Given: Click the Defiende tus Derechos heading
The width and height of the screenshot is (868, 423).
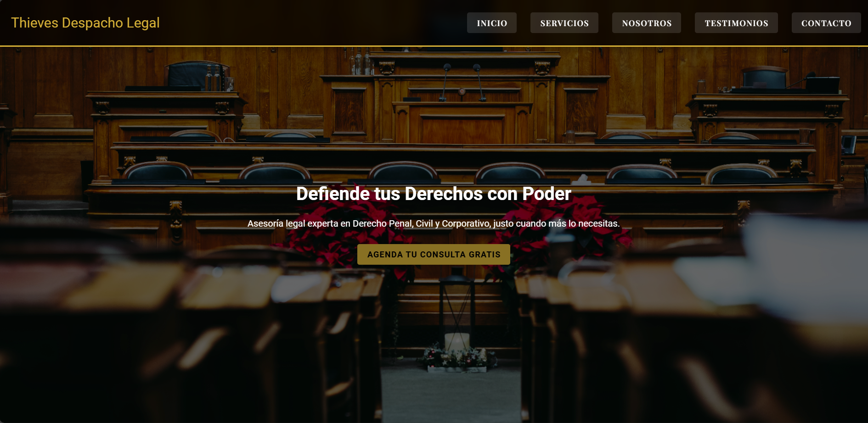Looking at the screenshot, I should click(x=433, y=193).
